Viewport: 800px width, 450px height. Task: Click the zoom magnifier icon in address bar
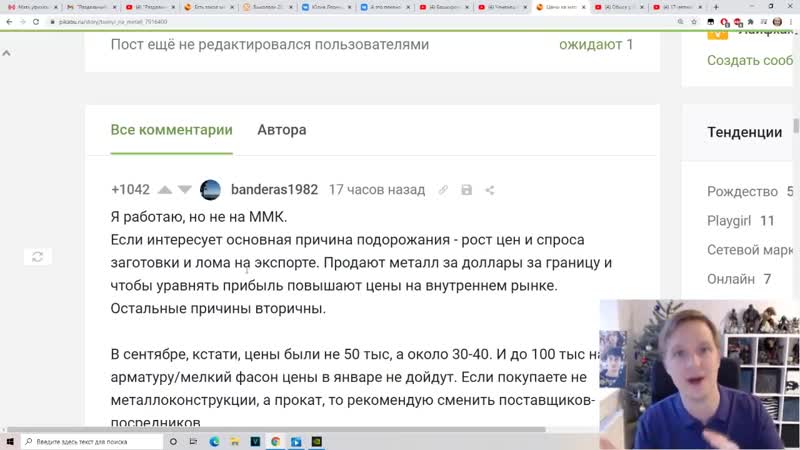click(x=681, y=22)
